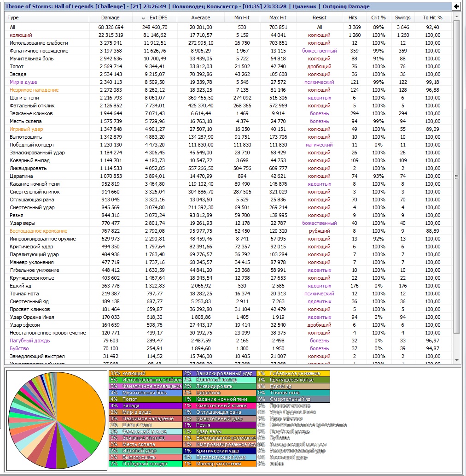Sort by the To Hit % column header
The height and width of the screenshot is (476, 466).
[433, 18]
